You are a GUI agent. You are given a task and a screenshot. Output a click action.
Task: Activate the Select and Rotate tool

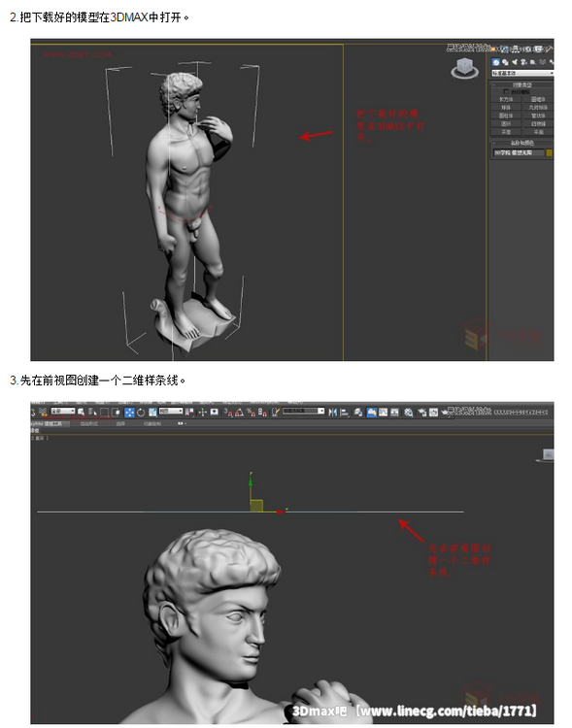click(x=141, y=413)
